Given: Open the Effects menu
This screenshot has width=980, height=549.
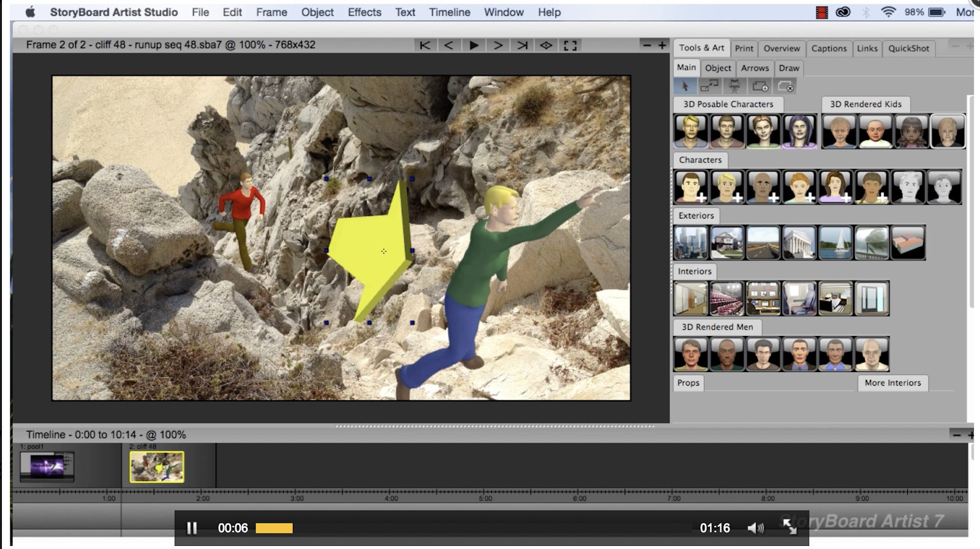Looking at the screenshot, I should [364, 12].
